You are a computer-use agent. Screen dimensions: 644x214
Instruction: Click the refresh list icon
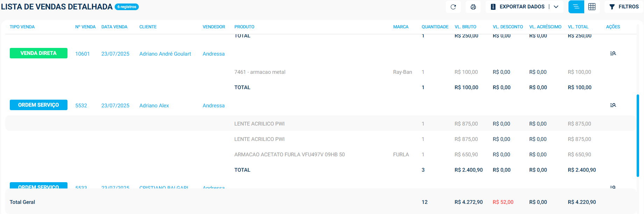(453, 7)
